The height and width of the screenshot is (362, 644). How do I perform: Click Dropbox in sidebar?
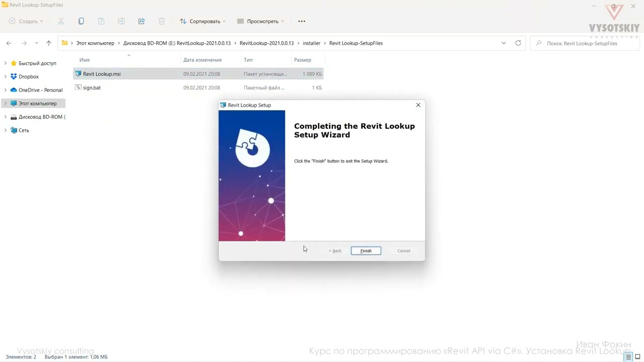[x=29, y=76]
